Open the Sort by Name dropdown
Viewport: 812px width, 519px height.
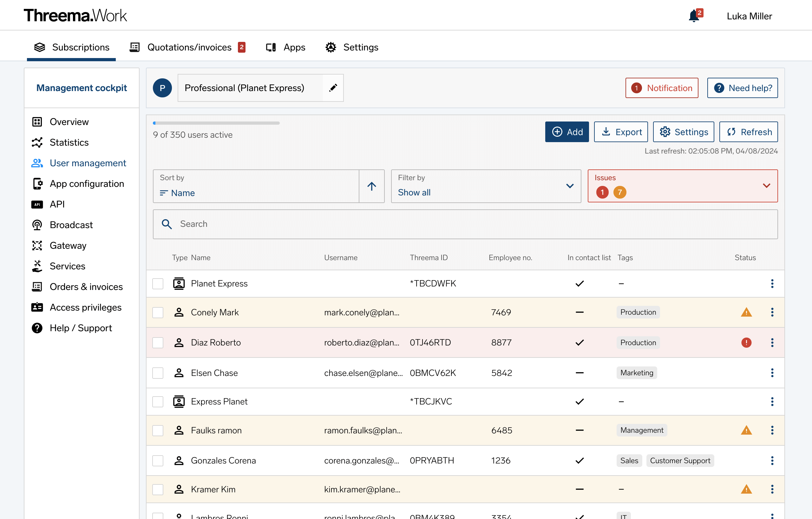(256, 186)
